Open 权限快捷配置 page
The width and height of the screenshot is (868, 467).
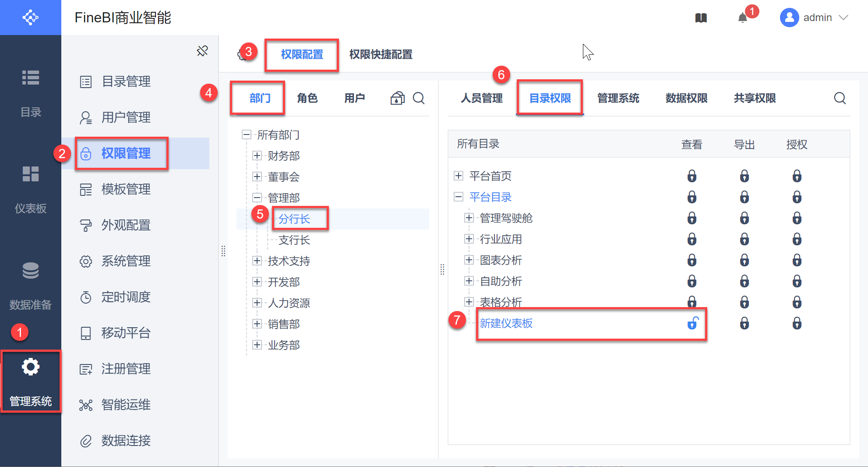pos(381,54)
